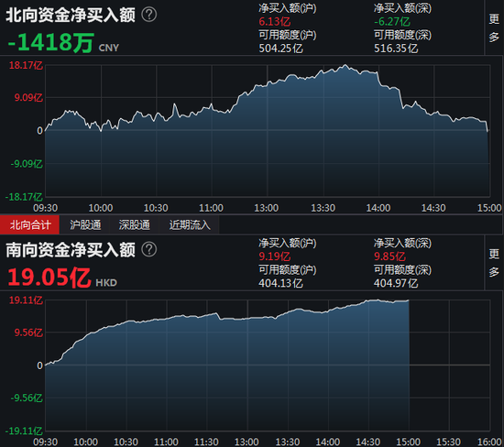This screenshot has width=504, height=447.
Task: Click the 14:00 marker on northbound chart
Action: click(378, 208)
